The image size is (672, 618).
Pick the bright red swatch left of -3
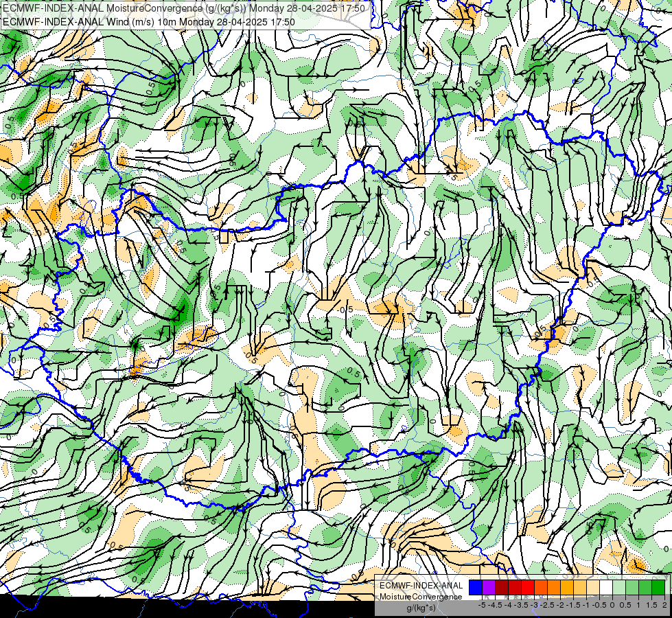point(528,588)
